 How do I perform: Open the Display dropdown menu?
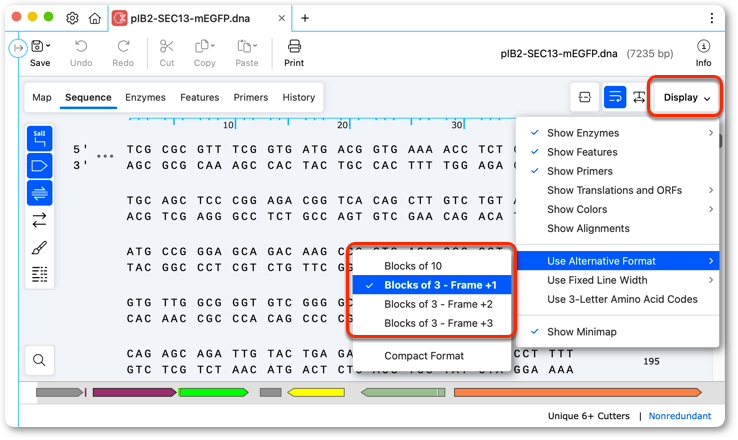[x=685, y=97]
